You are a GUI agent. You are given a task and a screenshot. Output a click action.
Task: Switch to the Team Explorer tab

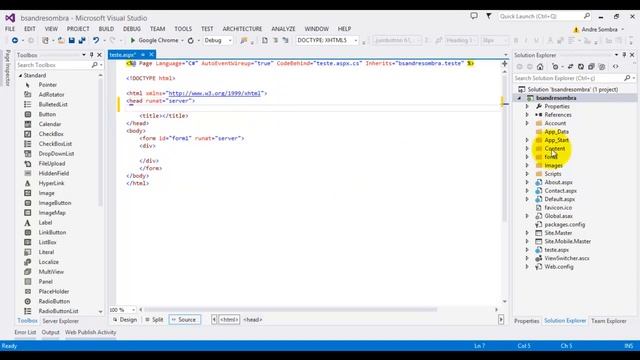tap(609, 321)
